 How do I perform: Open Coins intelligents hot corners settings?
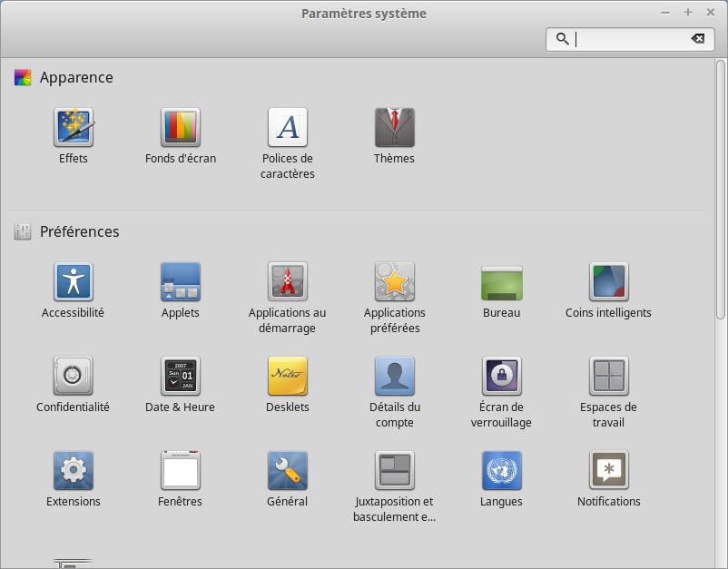(x=608, y=281)
